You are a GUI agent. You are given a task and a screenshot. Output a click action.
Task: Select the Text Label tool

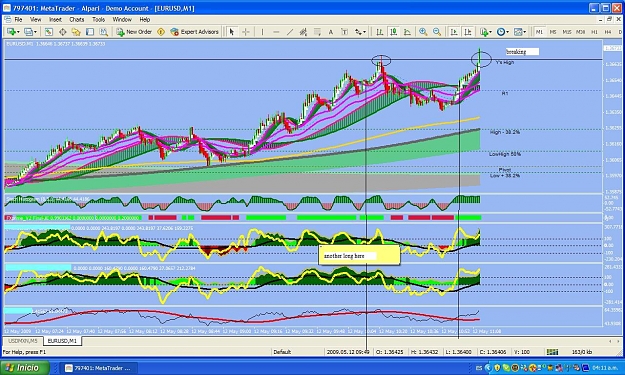(x=344, y=32)
